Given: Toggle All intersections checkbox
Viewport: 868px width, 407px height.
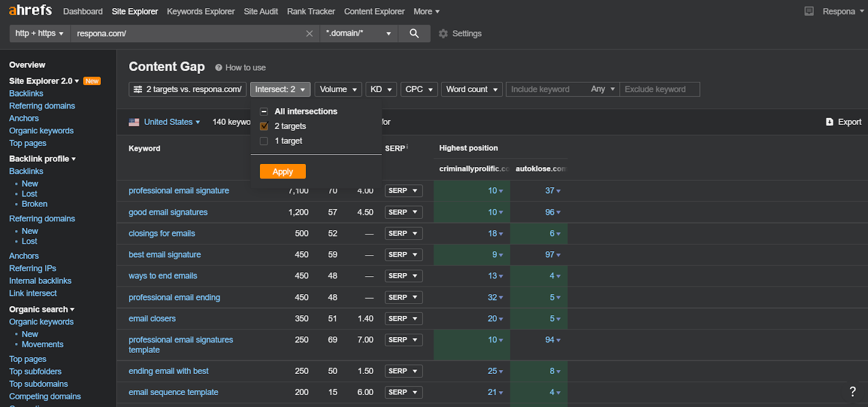Looking at the screenshot, I should click(264, 112).
